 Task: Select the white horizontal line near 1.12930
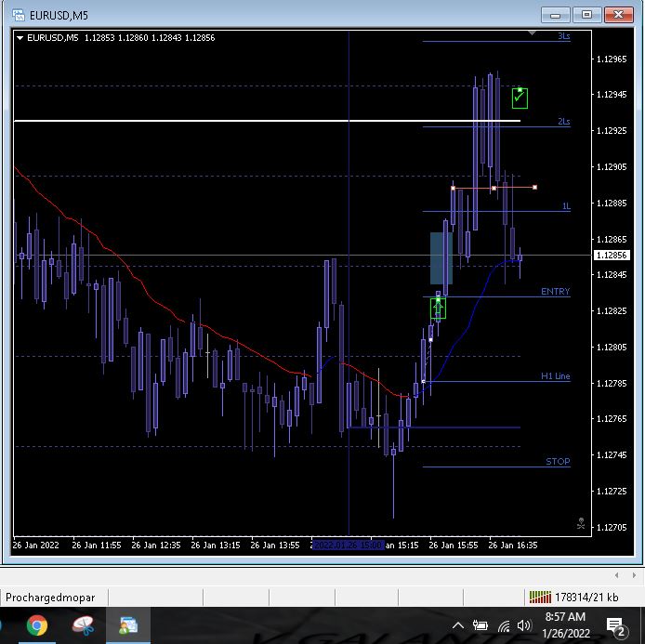point(267,121)
